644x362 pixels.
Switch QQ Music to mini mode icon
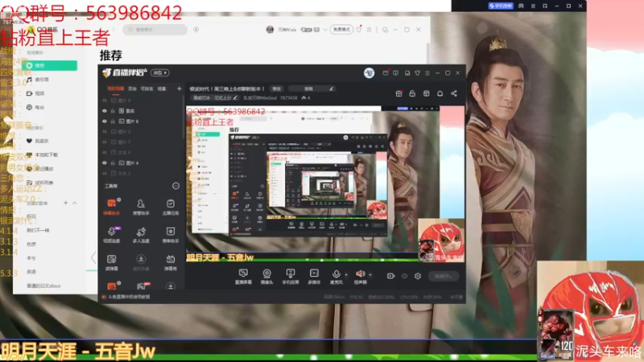(x=385, y=30)
